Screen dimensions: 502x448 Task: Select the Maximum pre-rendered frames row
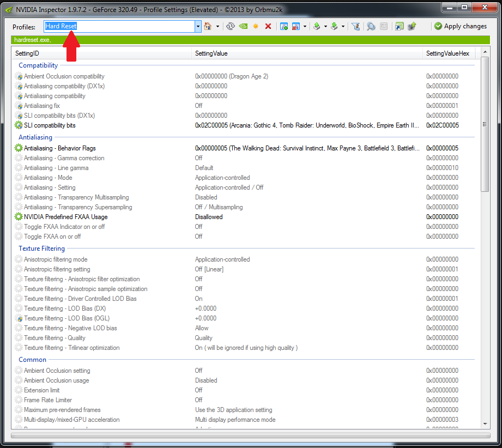click(x=246, y=410)
